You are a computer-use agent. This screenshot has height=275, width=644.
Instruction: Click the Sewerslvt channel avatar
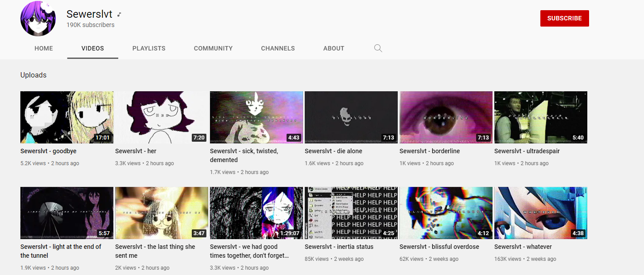point(38,19)
